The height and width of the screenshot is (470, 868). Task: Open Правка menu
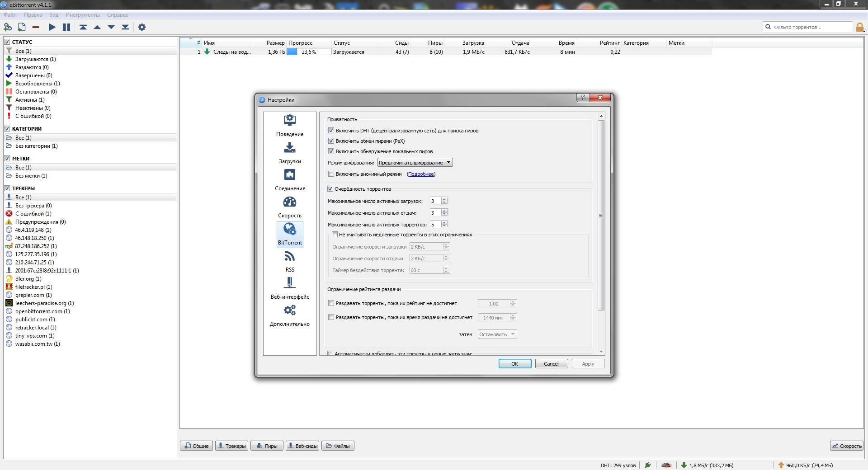coord(33,15)
